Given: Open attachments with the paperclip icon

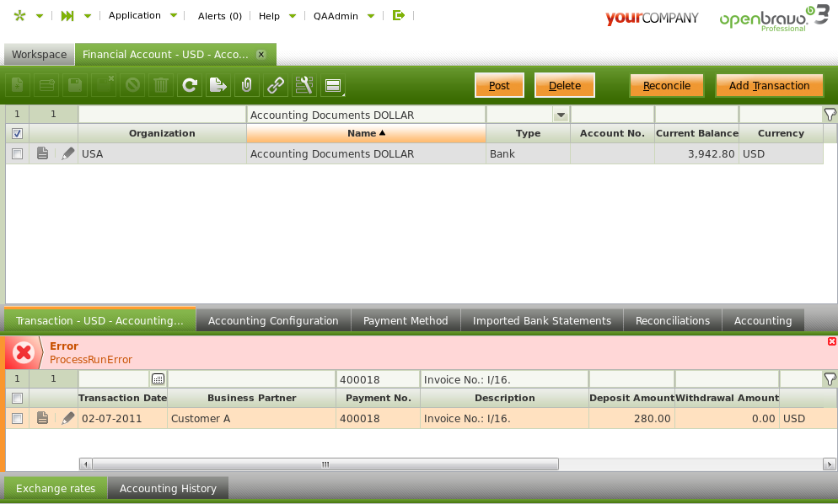Looking at the screenshot, I should click(247, 85).
